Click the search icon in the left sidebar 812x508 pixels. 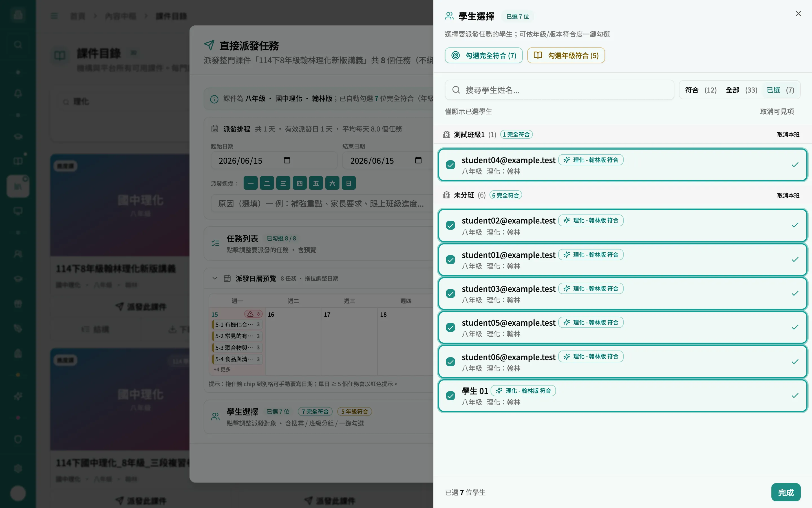(18, 44)
